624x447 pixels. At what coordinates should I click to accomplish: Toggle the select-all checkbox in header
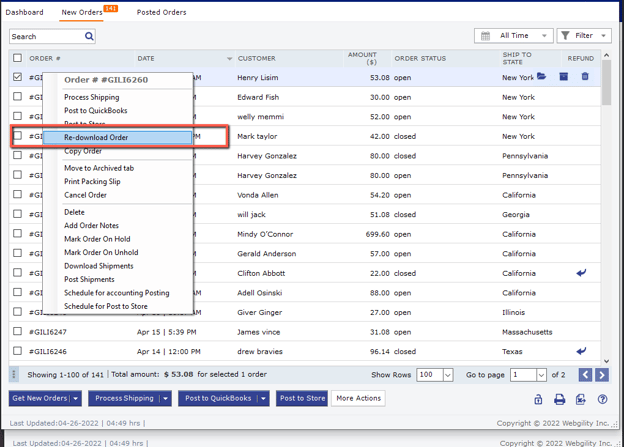coord(17,58)
